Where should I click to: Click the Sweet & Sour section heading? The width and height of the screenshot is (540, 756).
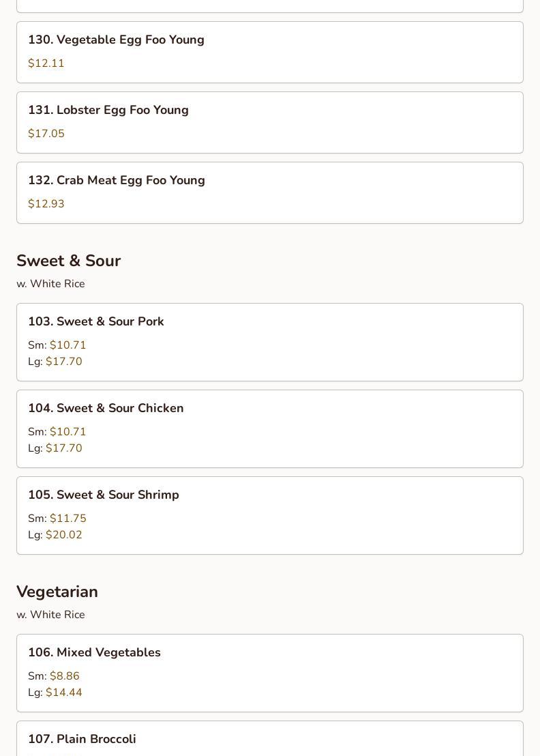pyautogui.click(x=68, y=261)
